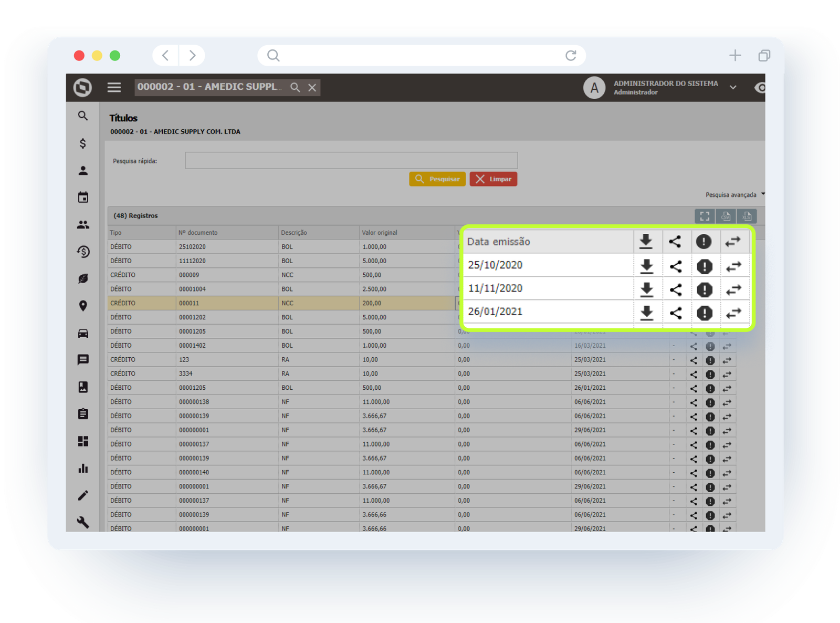The height and width of the screenshot is (623, 840).
Task: Click the magnifier in the company selector field
Action: pos(295,87)
